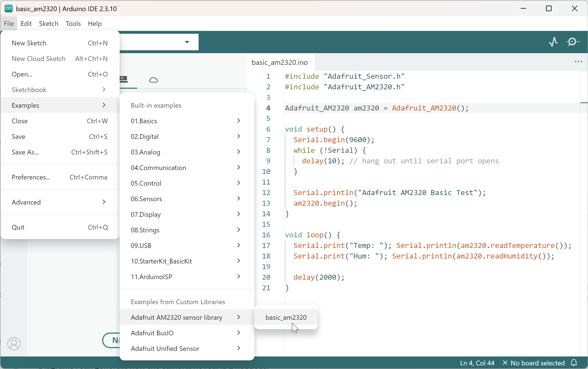Expand 08.Strings examples

coord(187,230)
